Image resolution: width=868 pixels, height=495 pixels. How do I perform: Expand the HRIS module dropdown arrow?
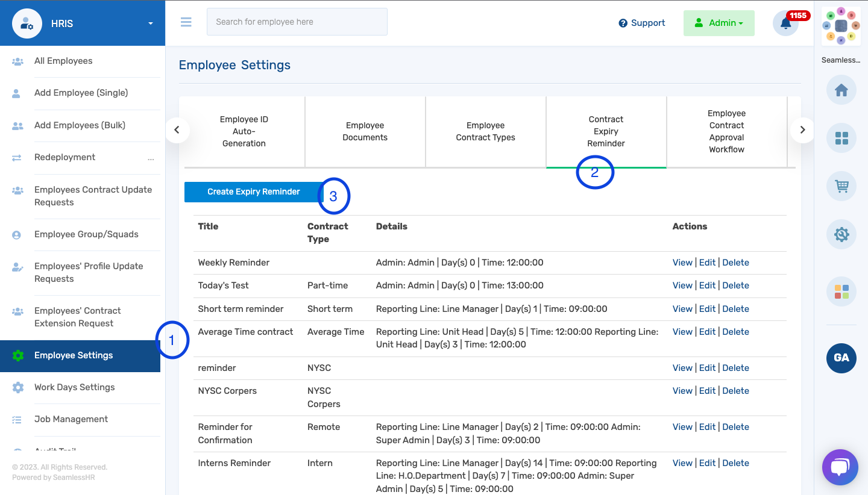coord(150,23)
